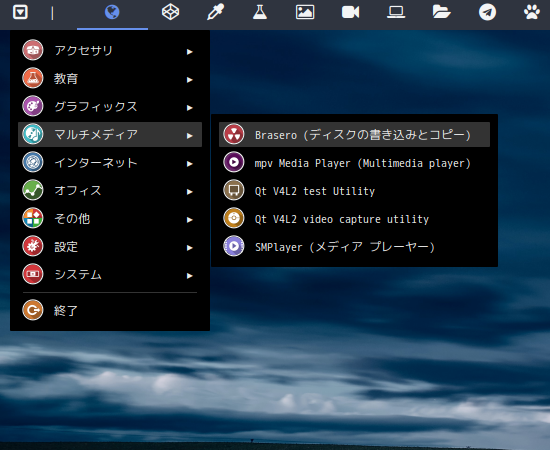Click the paw print icon in panel

click(x=532, y=12)
